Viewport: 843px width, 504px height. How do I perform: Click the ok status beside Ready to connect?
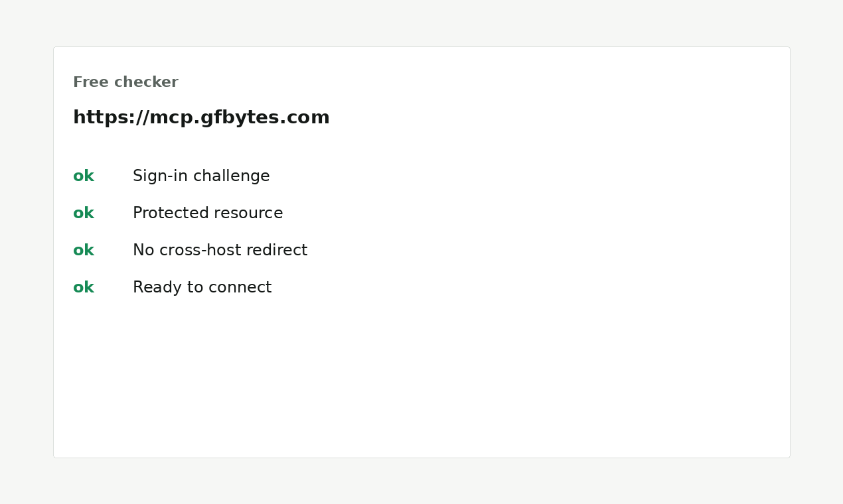[84, 288]
